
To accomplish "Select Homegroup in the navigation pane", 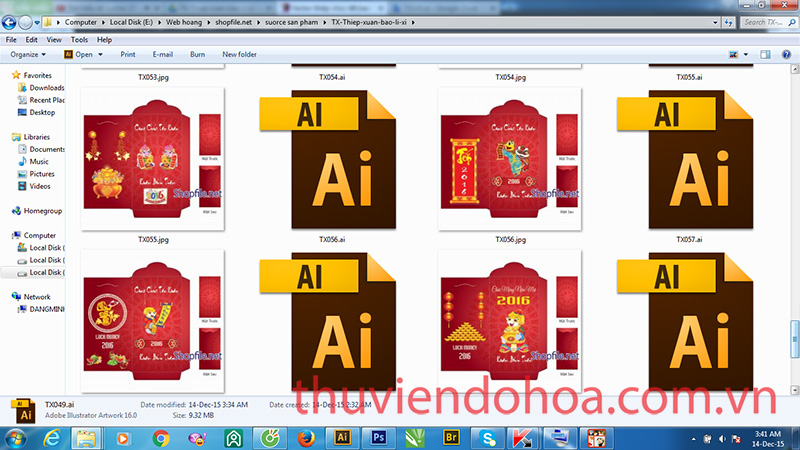I will [37, 211].
